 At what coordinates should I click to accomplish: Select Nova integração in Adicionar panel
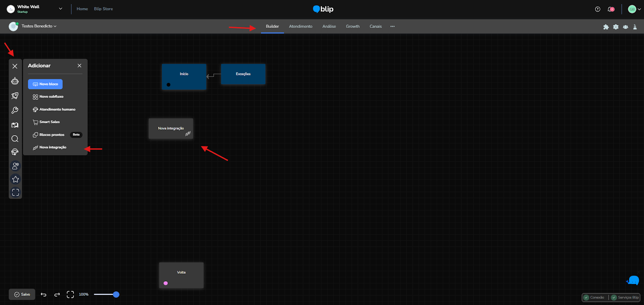coord(53,147)
